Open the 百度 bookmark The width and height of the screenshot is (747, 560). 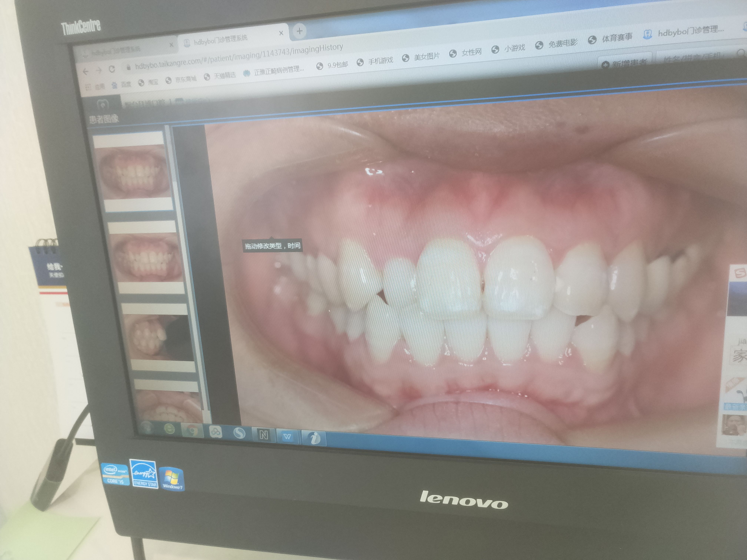point(122,84)
